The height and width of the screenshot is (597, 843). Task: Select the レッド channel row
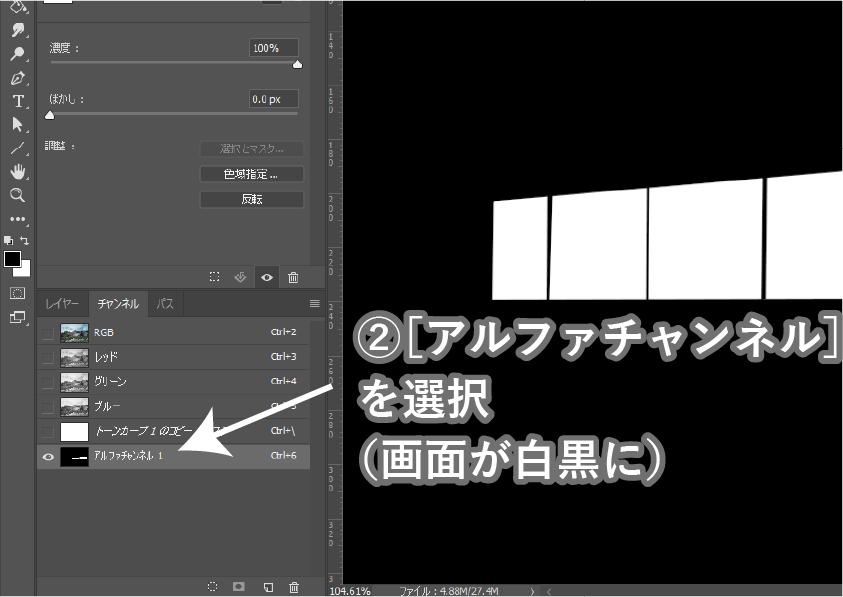pyautogui.click(x=174, y=357)
